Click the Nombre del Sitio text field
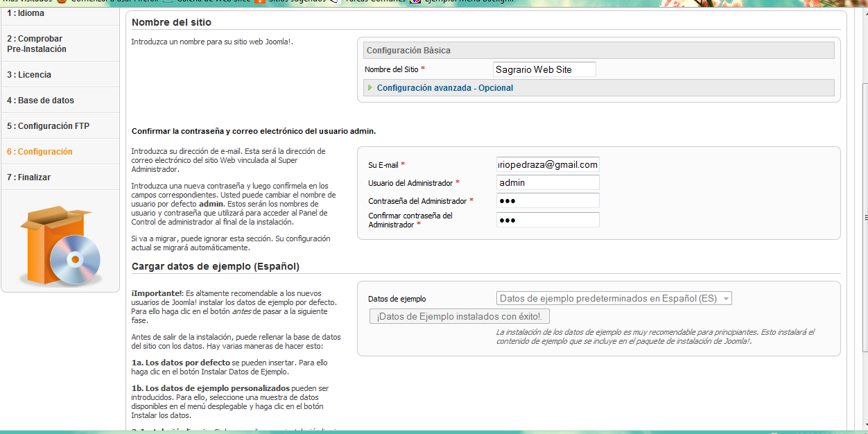Viewport: 868px width, 434px height. (544, 70)
